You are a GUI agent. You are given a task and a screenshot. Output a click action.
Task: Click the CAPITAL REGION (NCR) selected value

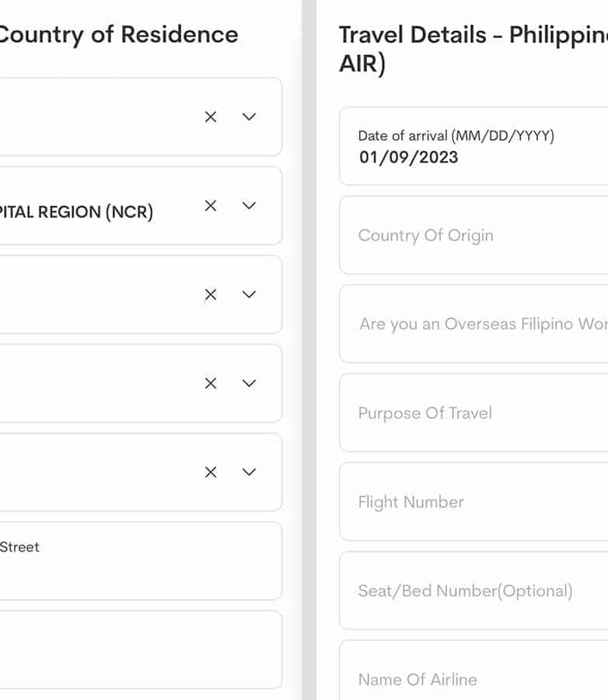(76, 212)
